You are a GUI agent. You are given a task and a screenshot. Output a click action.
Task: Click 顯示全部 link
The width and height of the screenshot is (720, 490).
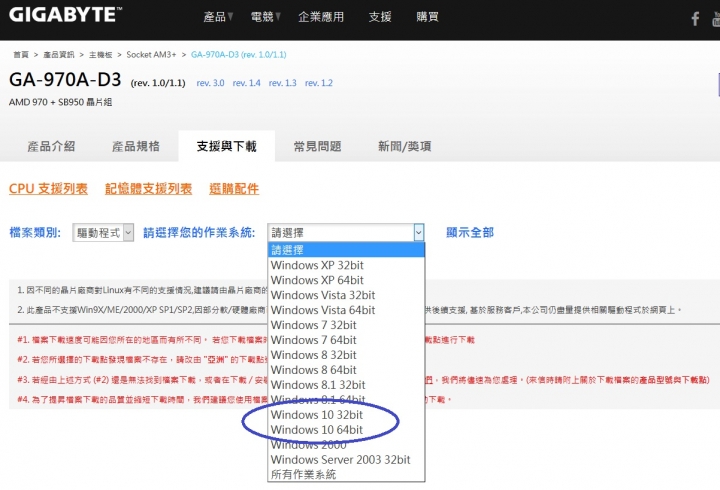[x=470, y=232]
